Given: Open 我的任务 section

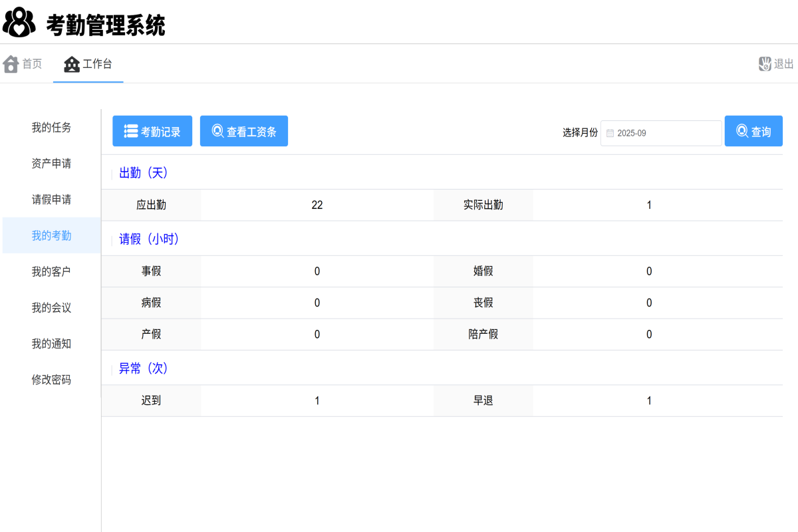Looking at the screenshot, I should (51, 128).
